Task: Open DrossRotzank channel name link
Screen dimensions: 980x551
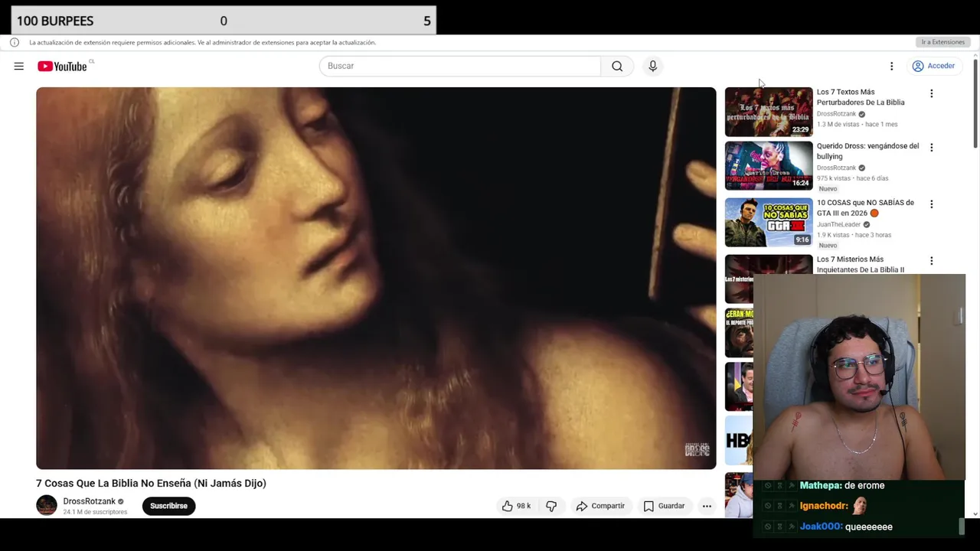Action: (89, 501)
